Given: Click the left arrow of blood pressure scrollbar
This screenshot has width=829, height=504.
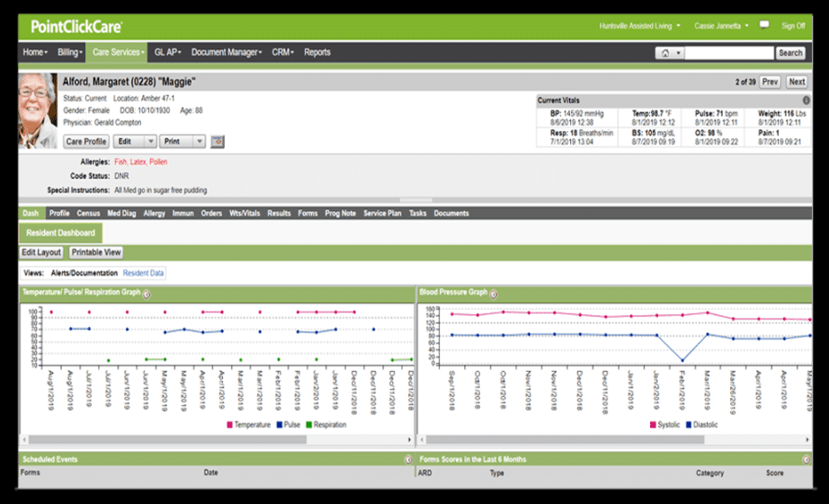Looking at the screenshot, I should (422, 439).
